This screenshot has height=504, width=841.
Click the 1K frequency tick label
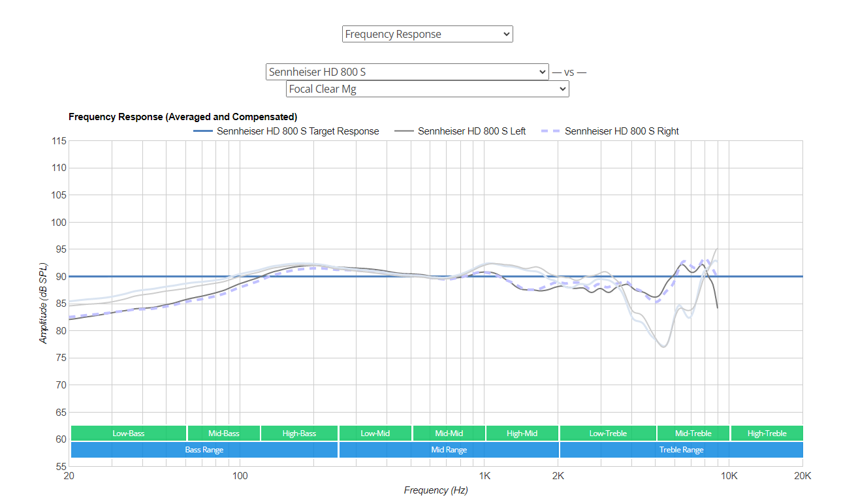484,476
